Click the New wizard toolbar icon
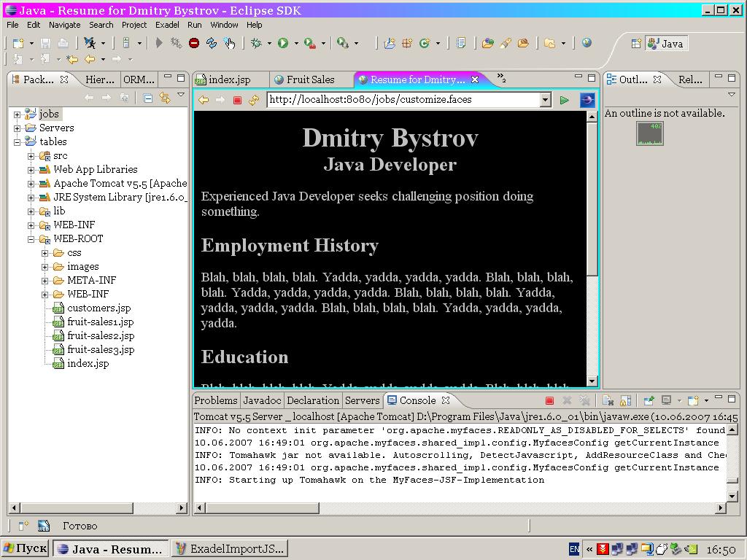Viewport: 747px width, 560px height. click(x=18, y=43)
